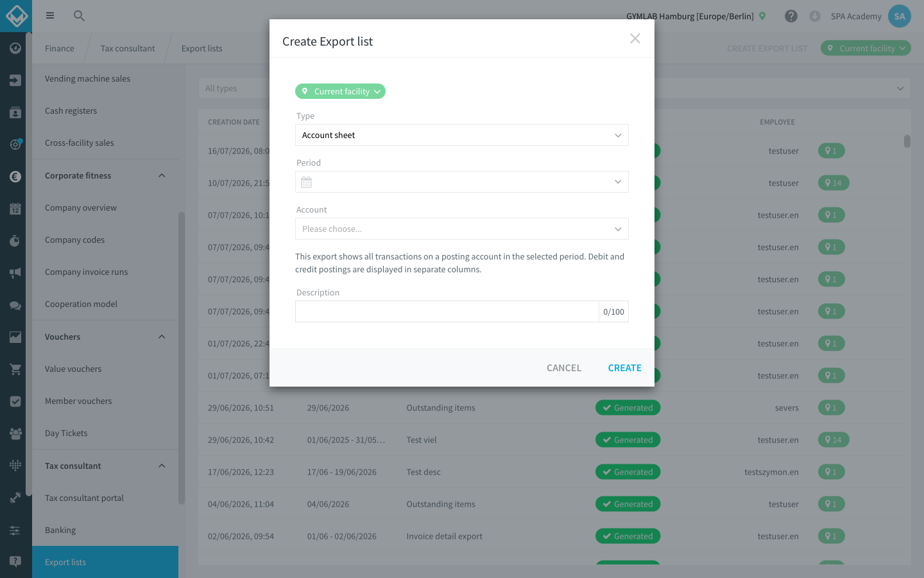Viewport: 924px width, 578px height.
Task: Open Company invoice runs menu item
Action: 105,272
